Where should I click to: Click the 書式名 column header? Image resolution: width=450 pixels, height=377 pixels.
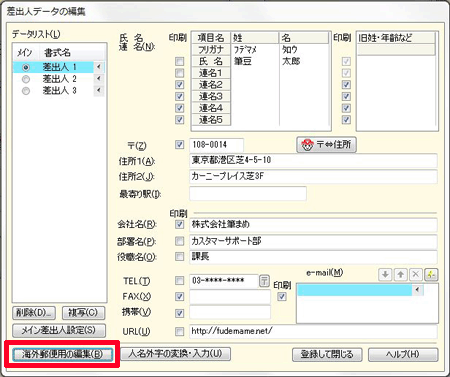[57, 52]
